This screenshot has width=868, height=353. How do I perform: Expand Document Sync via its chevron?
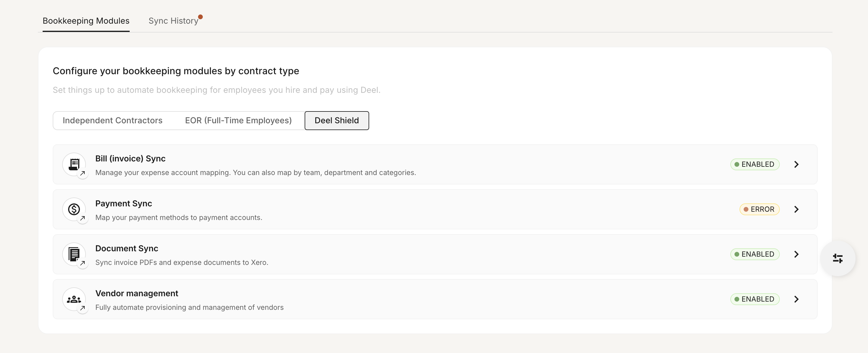coord(796,254)
